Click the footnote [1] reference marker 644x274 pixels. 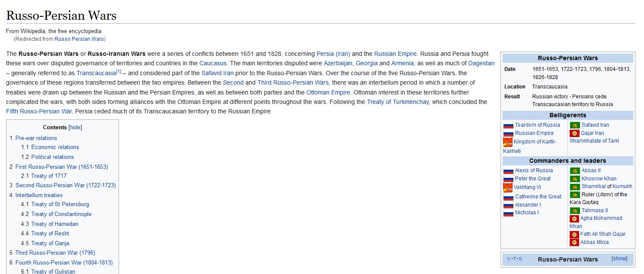[x=119, y=72]
